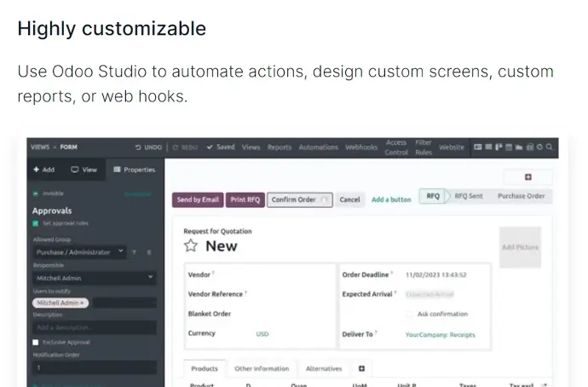Switch to the calendar view icon
588x387 pixels.
pos(509,147)
